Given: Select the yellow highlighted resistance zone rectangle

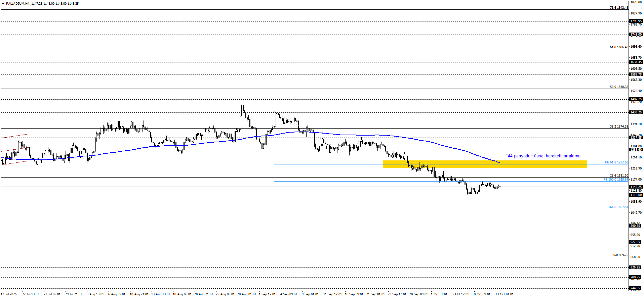Looking at the screenshot, I should 485,164.
